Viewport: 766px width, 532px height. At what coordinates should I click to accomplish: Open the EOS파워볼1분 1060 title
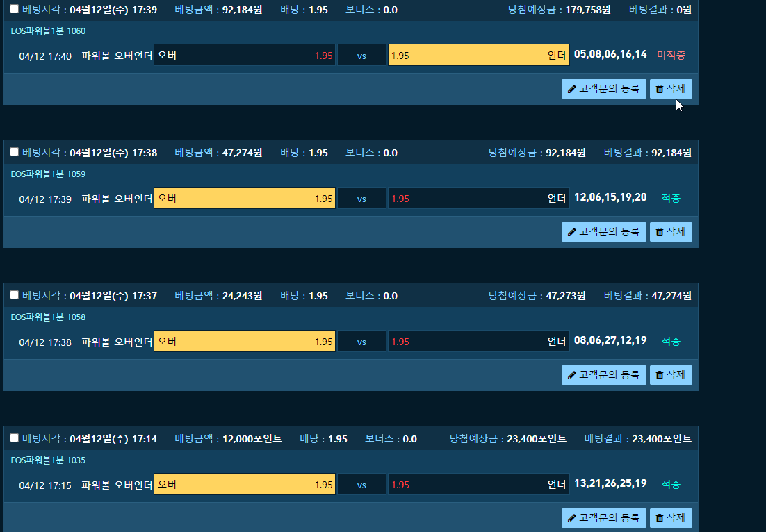(49, 31)
